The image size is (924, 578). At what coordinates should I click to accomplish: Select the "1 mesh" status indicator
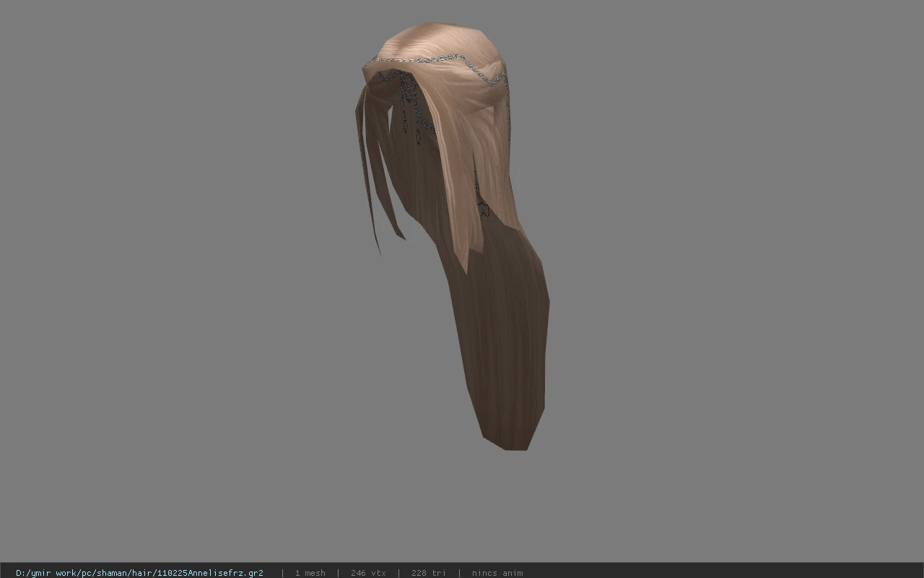(310, 573)
